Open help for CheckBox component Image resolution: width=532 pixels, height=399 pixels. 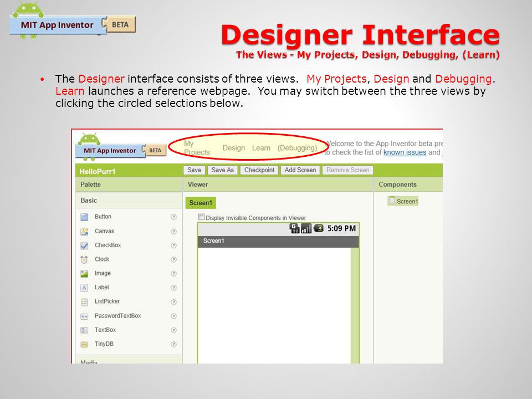coord(173,245)
